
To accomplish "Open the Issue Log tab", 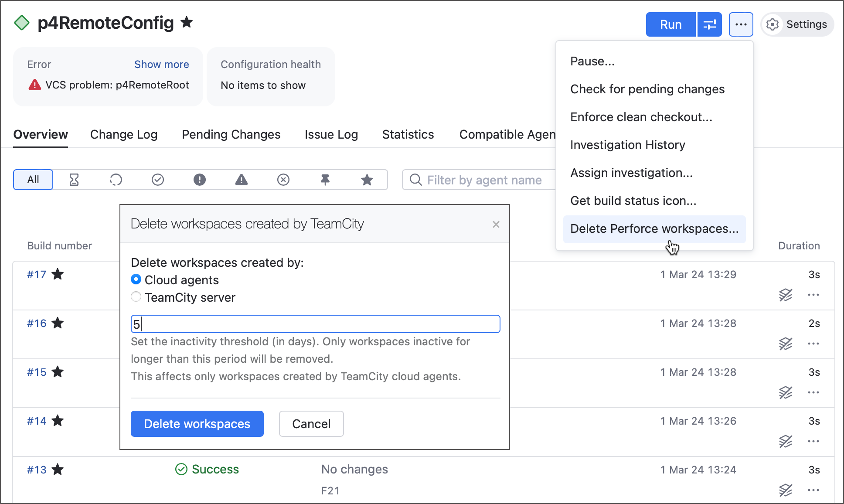I will coord(331,134).
